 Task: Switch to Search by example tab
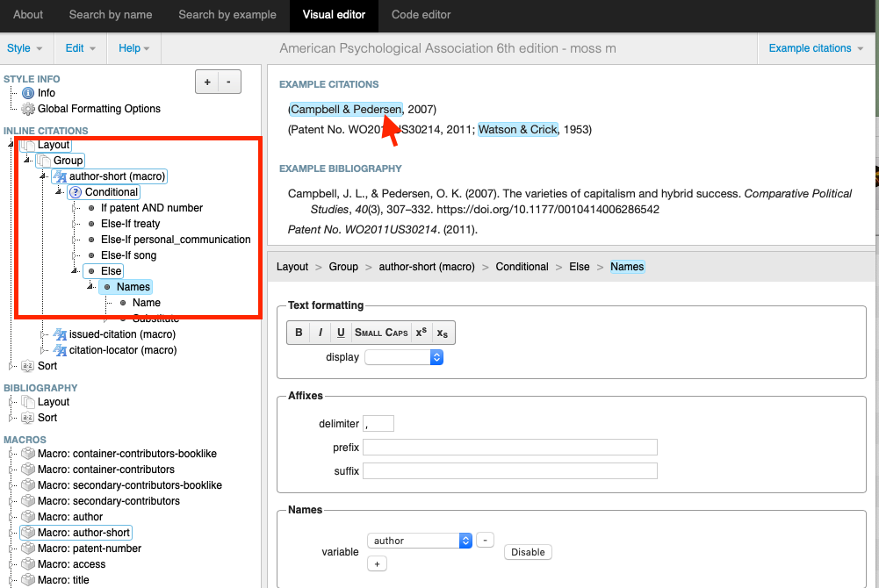coord(227,15)
